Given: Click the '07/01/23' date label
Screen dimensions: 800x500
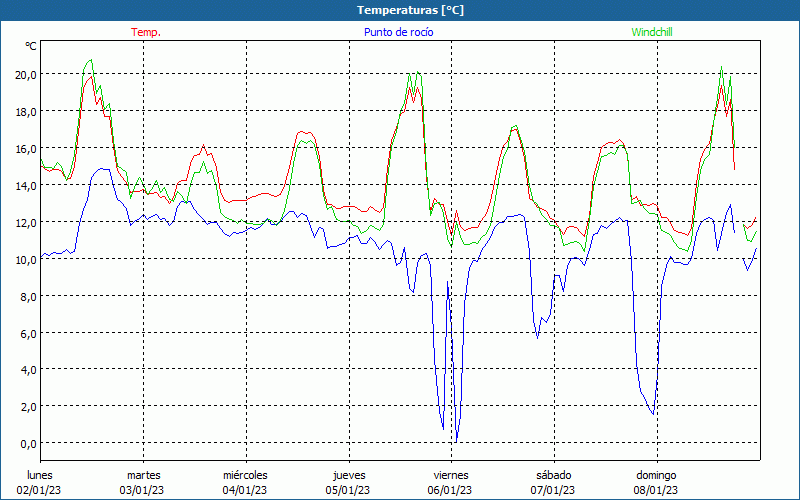Looking at the screenshot, I should pos(553,490).
